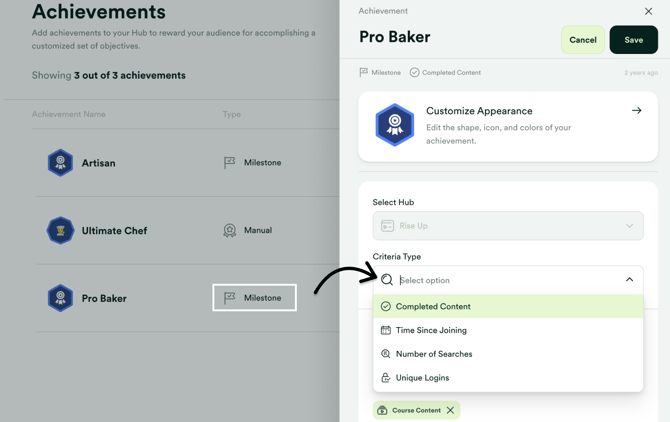Open Customize Appearance with the arrow

coord(636,111)
